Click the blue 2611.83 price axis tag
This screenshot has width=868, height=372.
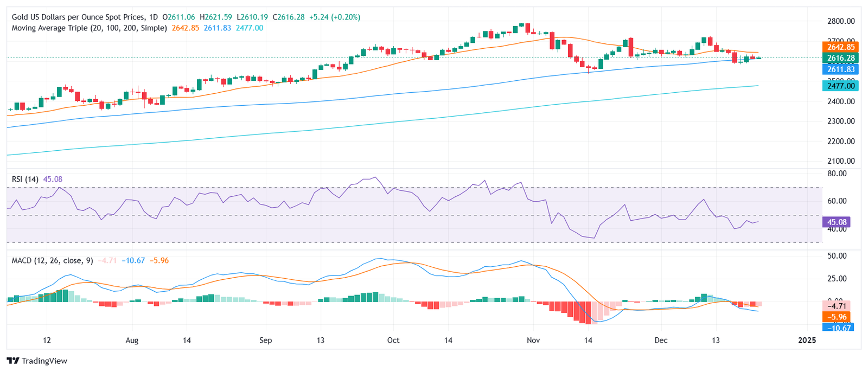(x=840, y=69)
